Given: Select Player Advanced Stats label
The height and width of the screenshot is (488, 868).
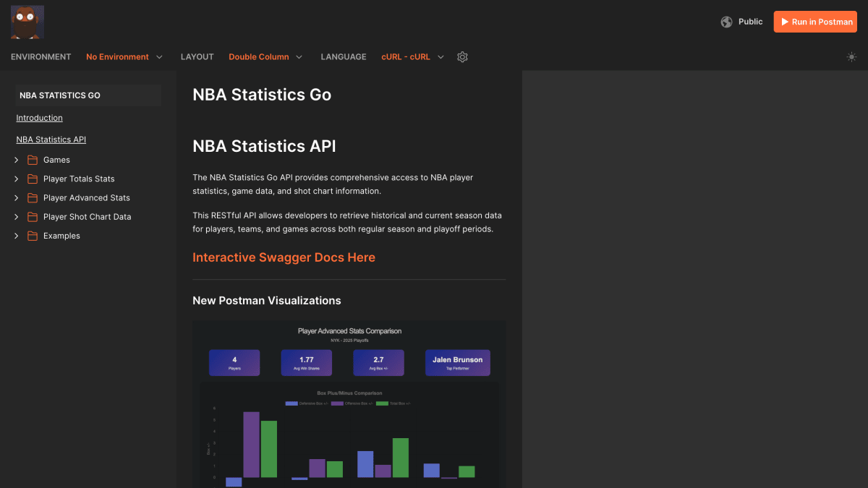Looking at the screenshot, I should pyautogui.click(x=87, y=197).
